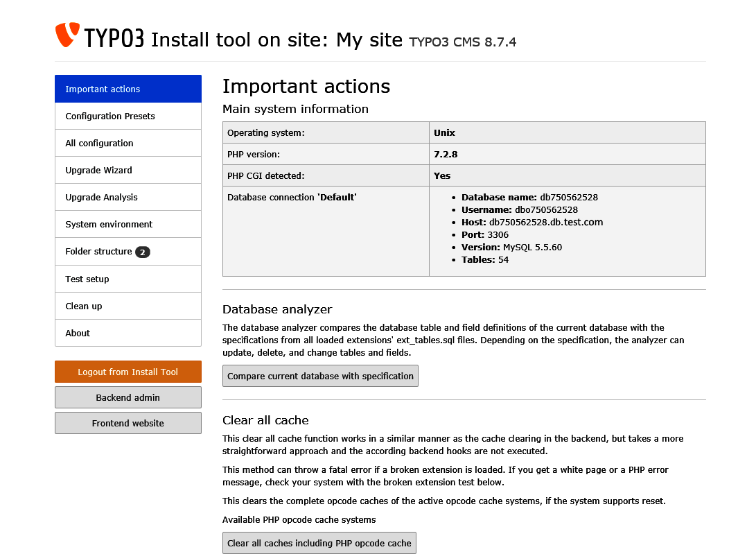Screen dimensions: 756x554
Task: Click the TYPO3 logo icon
Action: click(x=65, y=35)
